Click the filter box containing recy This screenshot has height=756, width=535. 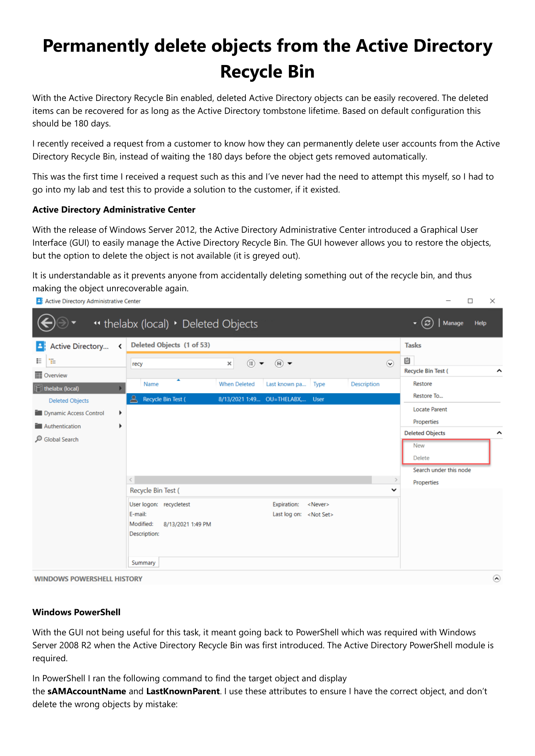[x=181, y=363]
